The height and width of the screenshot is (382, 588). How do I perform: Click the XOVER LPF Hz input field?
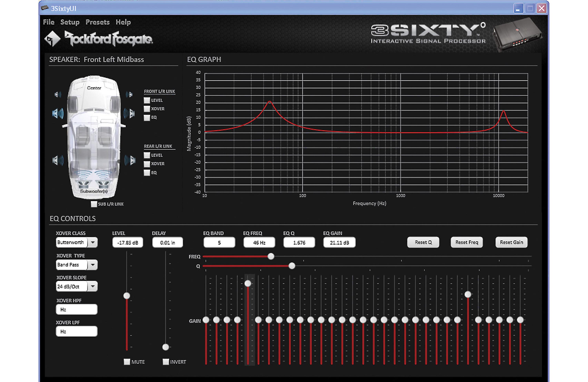click(77, 331)
